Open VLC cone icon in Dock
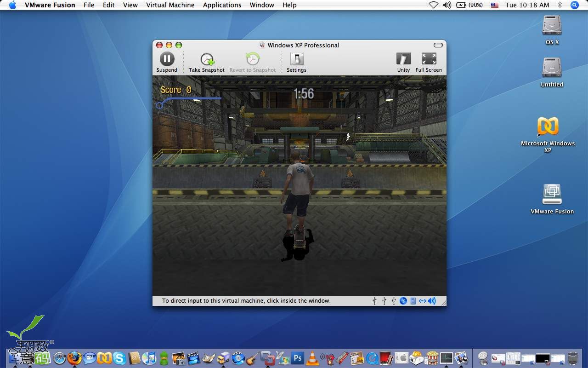 pos(312,358)
